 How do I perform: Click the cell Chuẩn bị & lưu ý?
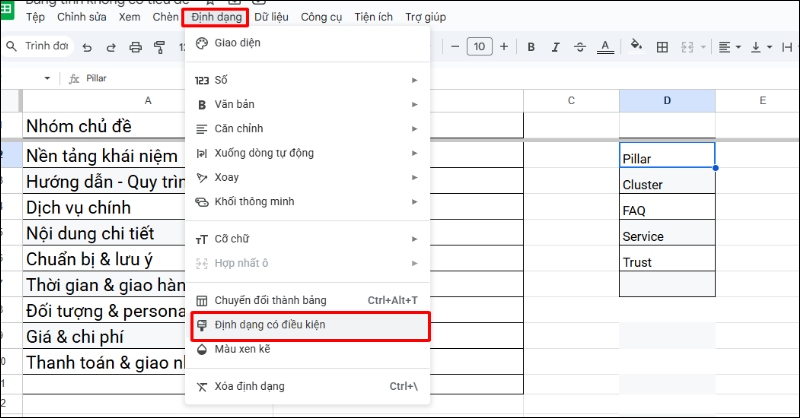104,259
